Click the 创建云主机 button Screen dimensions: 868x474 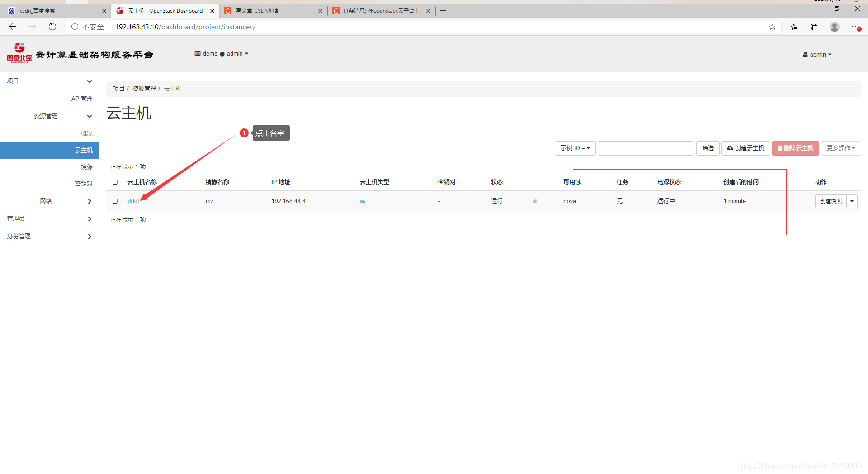[x=745, y=148]
